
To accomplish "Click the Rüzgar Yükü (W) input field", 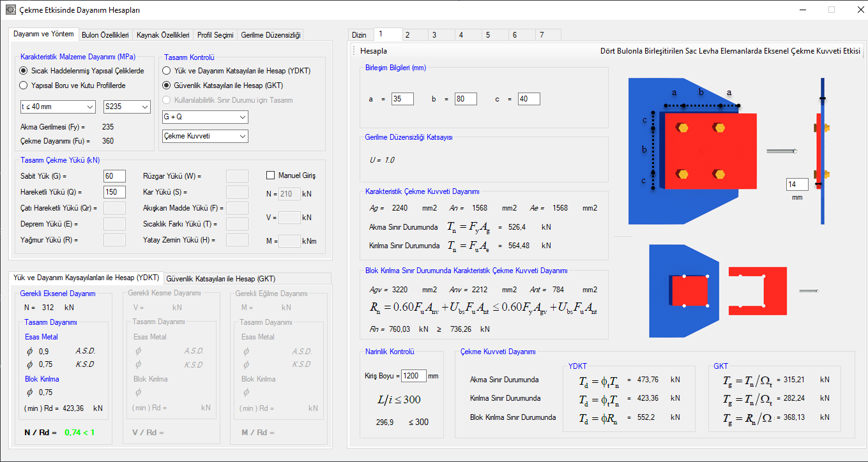I will 237,176.
